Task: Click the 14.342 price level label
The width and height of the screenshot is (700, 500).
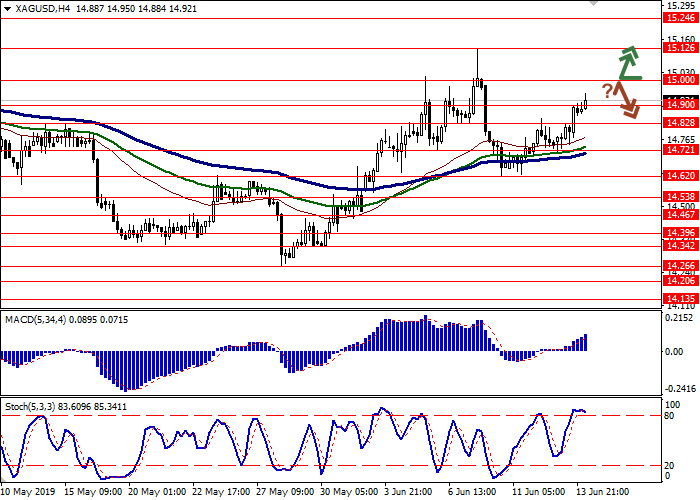Action: tap(680, 245)
